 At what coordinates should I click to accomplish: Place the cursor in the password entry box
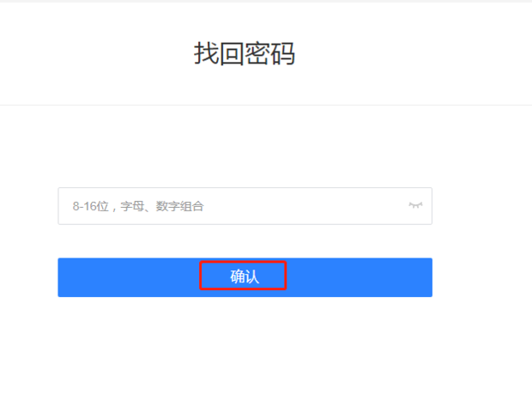(x=245, y=206)
